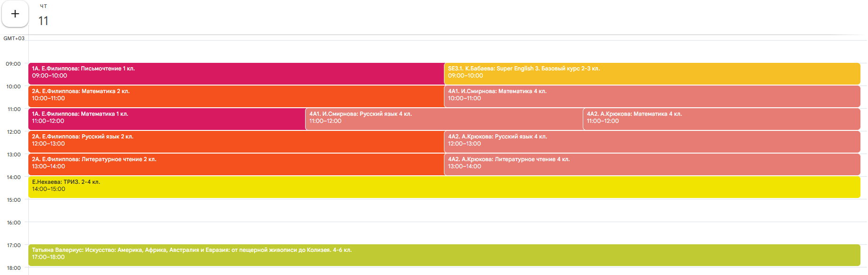Open 2А Филиппова Русский язык 2 кл. event
The height and width of the screenshot is (275, 868).
236,142
